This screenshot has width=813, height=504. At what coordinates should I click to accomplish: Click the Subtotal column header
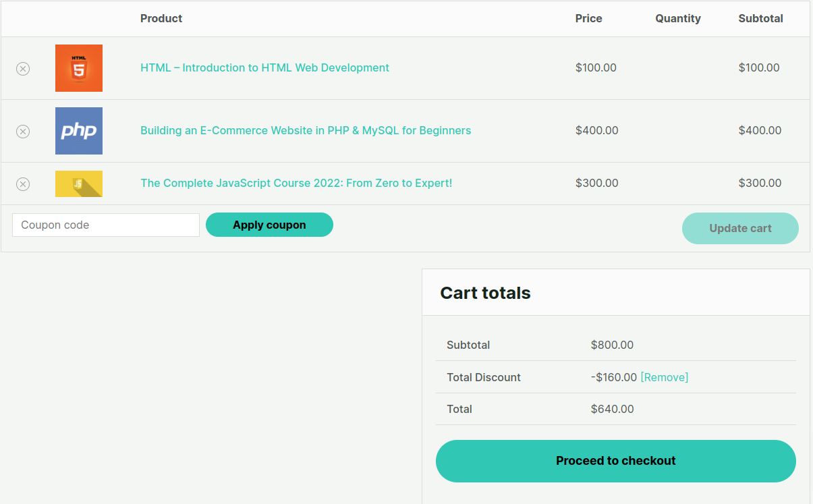(760, 18)
